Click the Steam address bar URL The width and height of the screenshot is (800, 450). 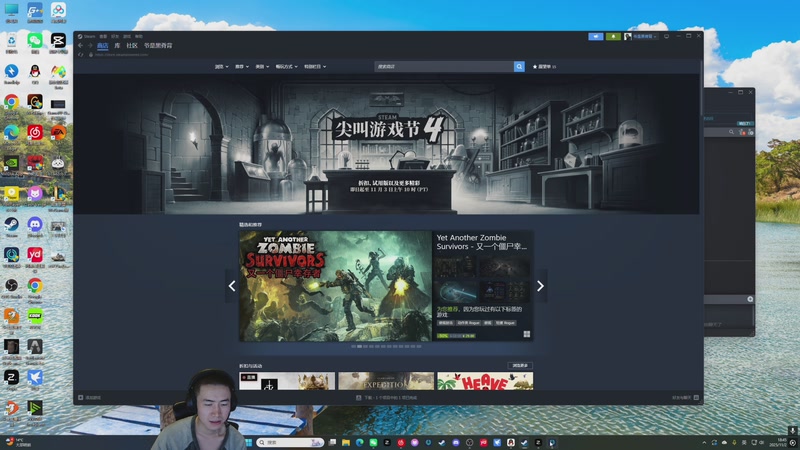[121, 55]
